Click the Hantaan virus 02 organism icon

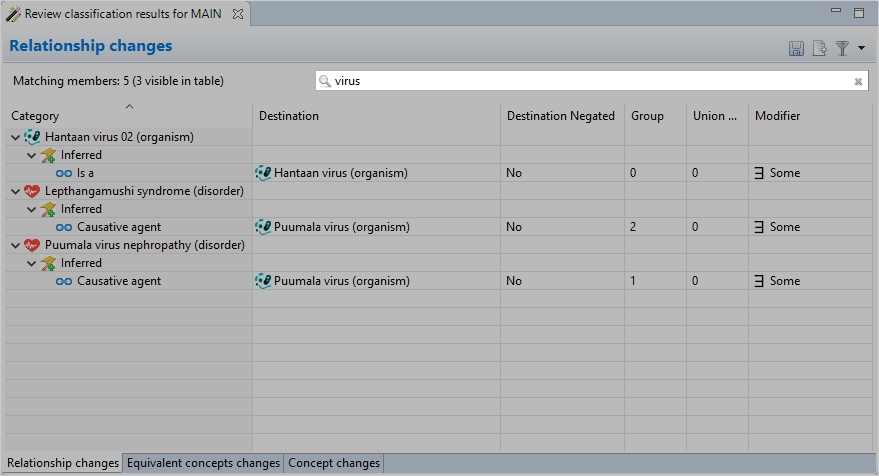[x=32, y=137]
